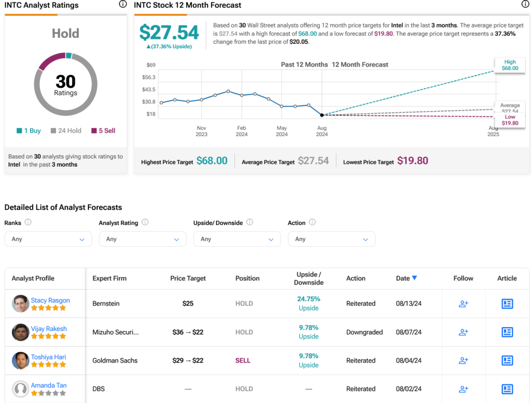The width and height of the screenshot is (532, 403).
Task: Open Toshiya Hari's article icon
Action: 507,360
